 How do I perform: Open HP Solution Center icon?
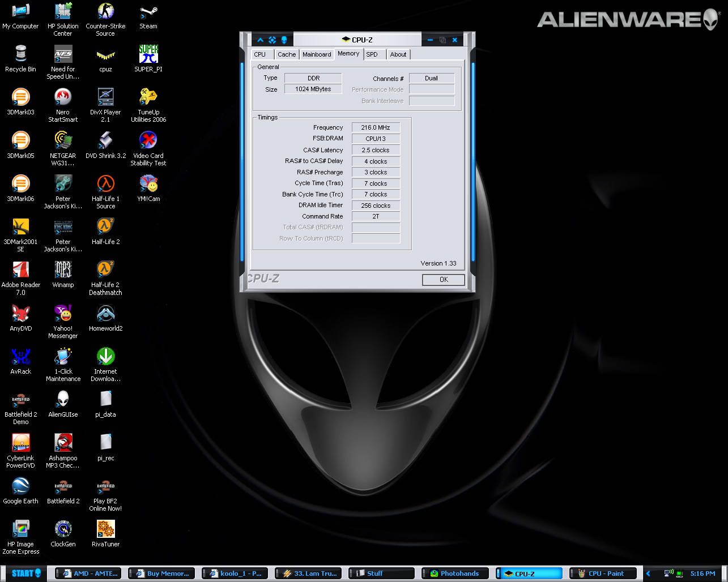click(x=63, y=20)
